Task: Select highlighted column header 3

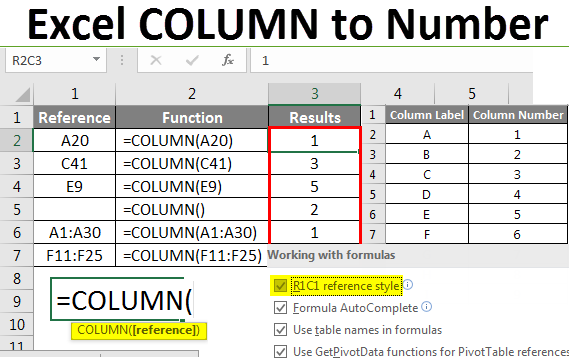Action: pyautogui.click(x=315, y=94)
